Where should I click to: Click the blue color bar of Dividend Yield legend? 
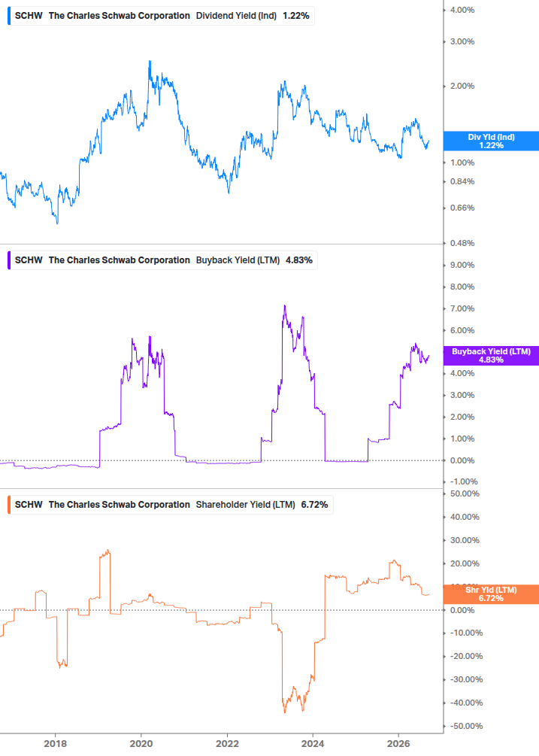pyautogui.click(x=9, y=16)
